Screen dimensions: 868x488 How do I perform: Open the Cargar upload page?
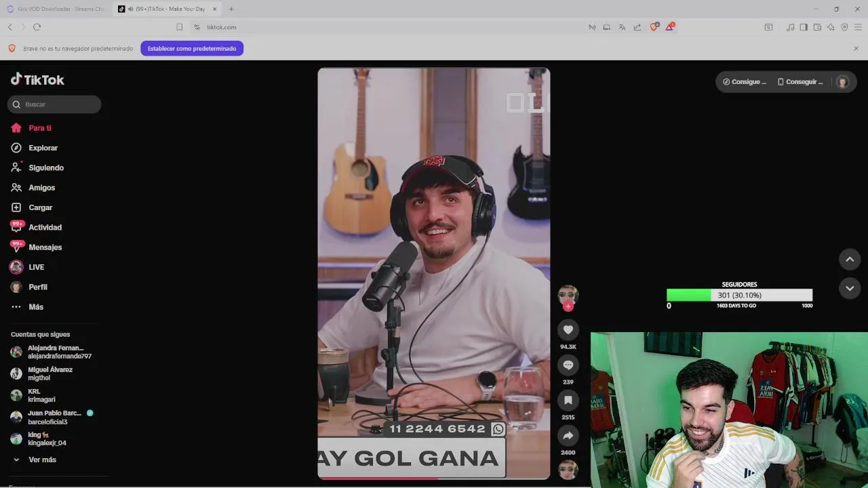pos(32,207)
